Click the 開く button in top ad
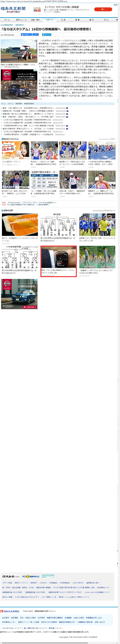The height and width of the screenshot is (644, 120). [x=103, y=9]
